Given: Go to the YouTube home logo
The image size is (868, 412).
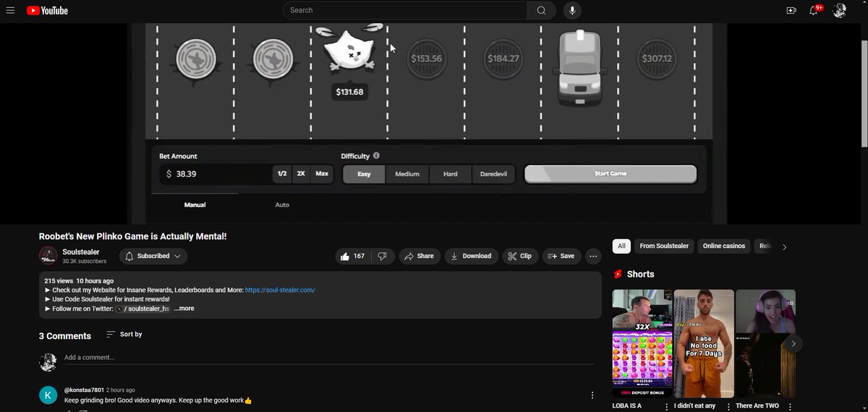Looking at the screenshot, I should (x=47, y=10).
